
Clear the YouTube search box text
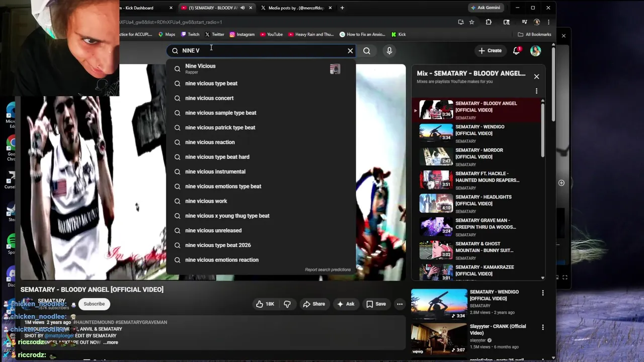tap(350, 51)
